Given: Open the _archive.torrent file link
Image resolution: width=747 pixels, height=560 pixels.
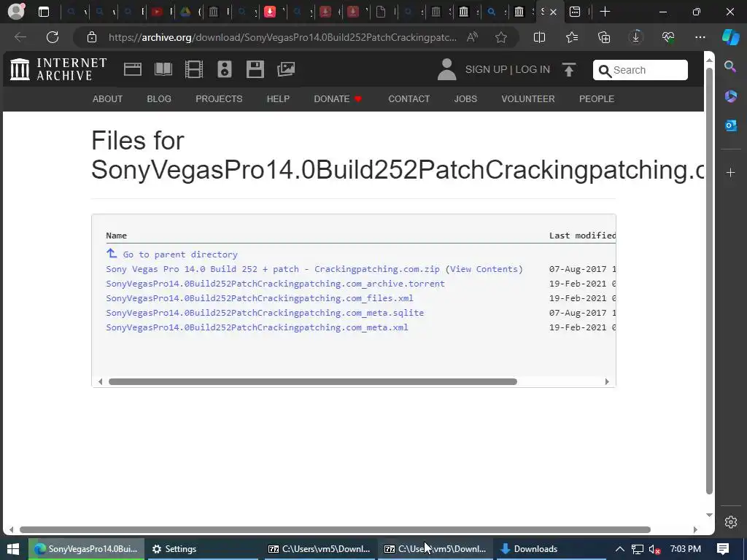Looking at the screenshot, I should [275, 284].
